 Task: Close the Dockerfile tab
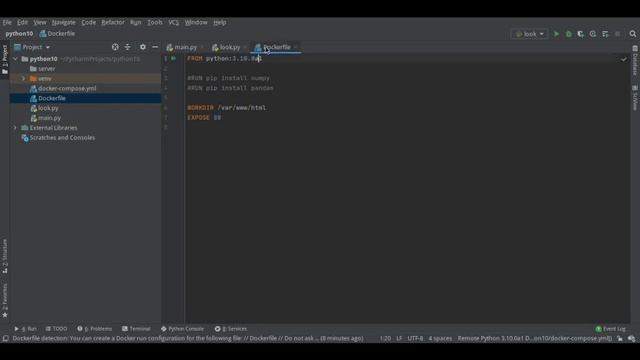[295, 47]
